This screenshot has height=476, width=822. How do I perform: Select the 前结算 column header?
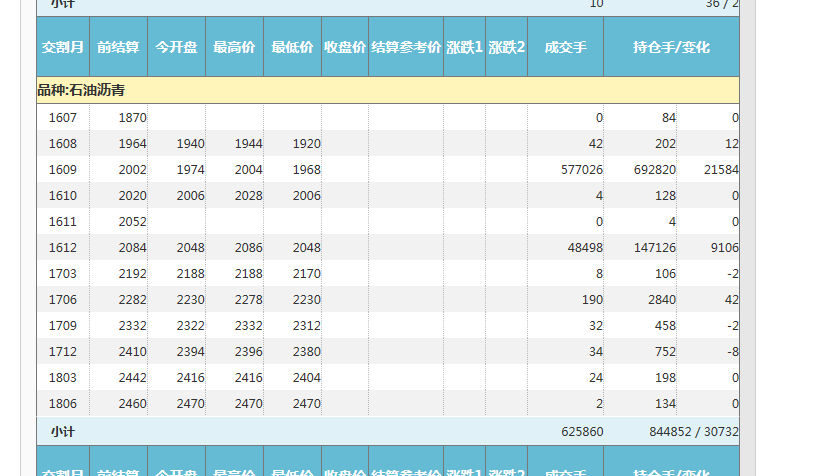[x=118, y=47]
